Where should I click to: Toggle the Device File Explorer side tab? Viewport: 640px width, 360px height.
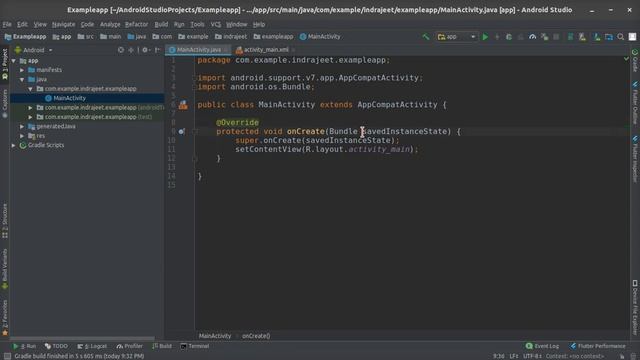click(635, 307)
